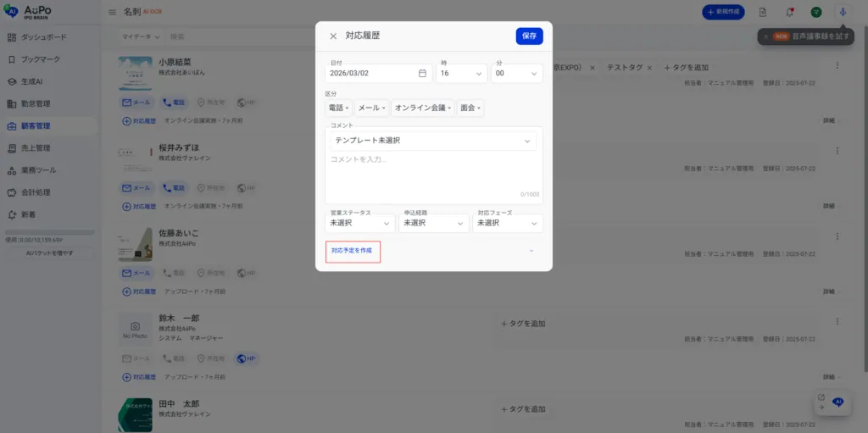Click the 電話 button for 桜井みずほ
Viewport: 868px width, 433px height.
174,188
